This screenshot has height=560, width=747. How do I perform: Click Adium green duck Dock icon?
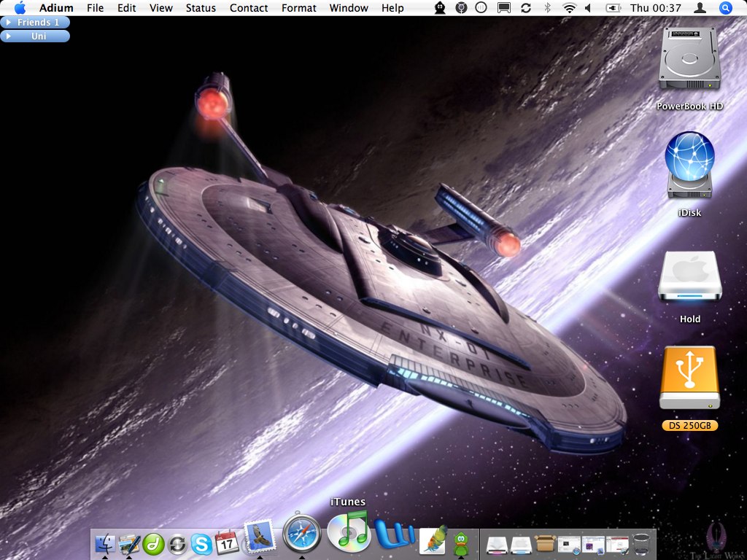coord(460,544)
